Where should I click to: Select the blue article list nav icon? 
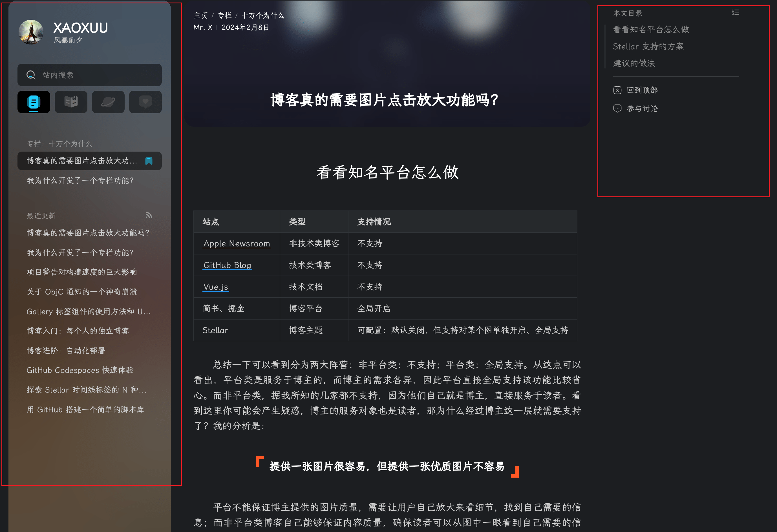click(x=34, y=102)
